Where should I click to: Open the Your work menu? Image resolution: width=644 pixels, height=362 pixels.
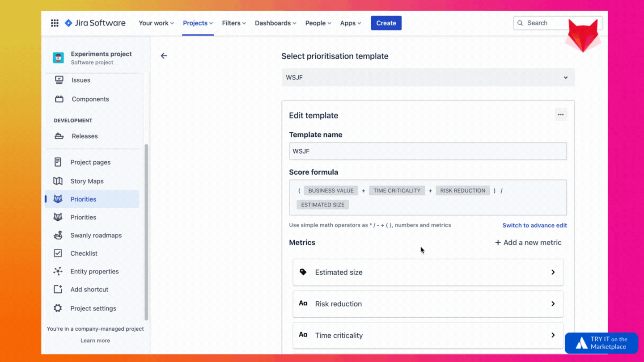pos(156,23)
